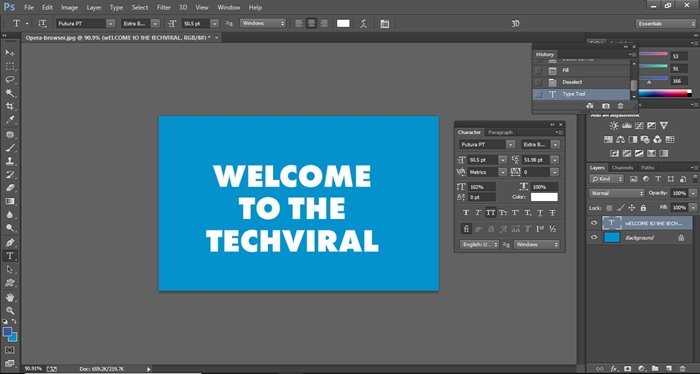
Task: Toggle All Caps in Character panel
Action: pyautogui.click(x=491, y=213)
